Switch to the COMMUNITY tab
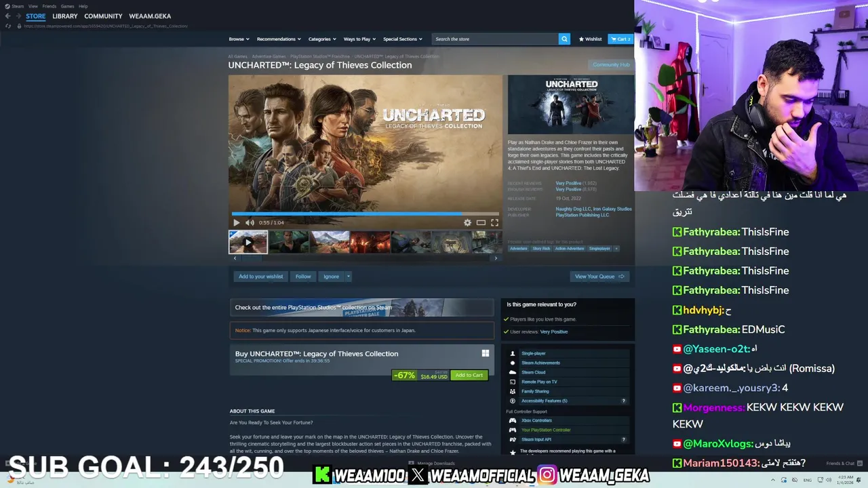The image size is (868, 488). (x=103, y=16)
